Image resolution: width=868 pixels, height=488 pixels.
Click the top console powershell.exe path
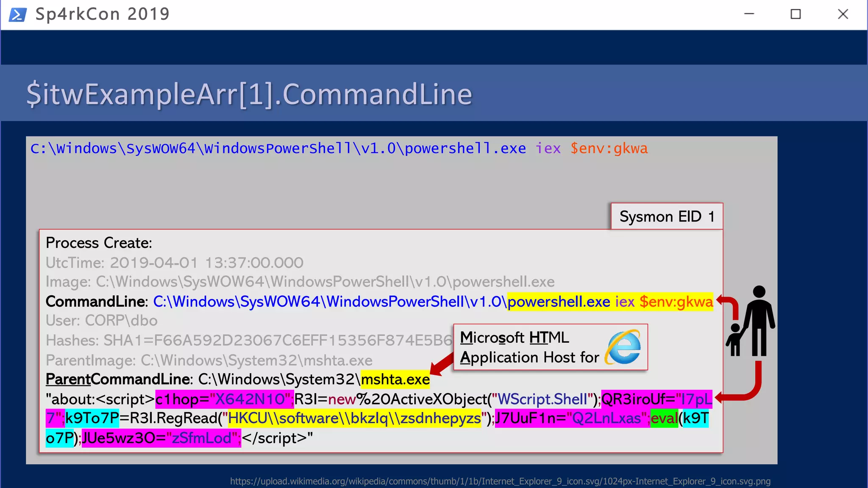click(x=278, y=148)
